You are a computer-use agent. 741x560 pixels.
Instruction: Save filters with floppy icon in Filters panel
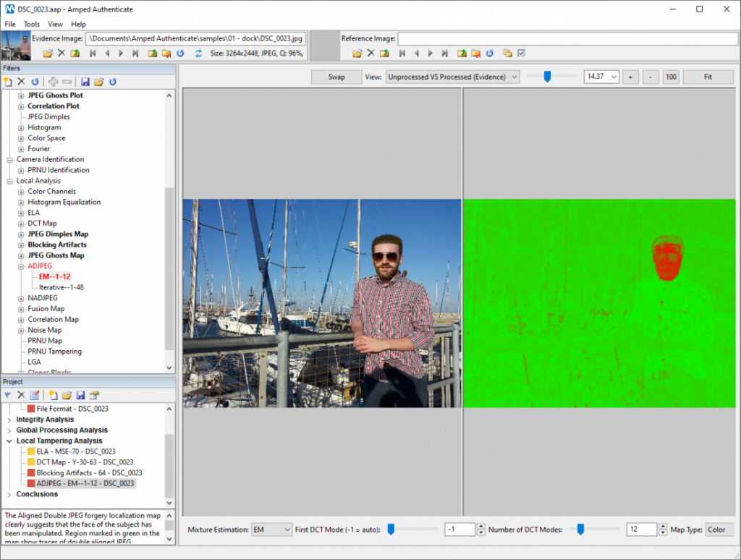(x=85, y=82)
